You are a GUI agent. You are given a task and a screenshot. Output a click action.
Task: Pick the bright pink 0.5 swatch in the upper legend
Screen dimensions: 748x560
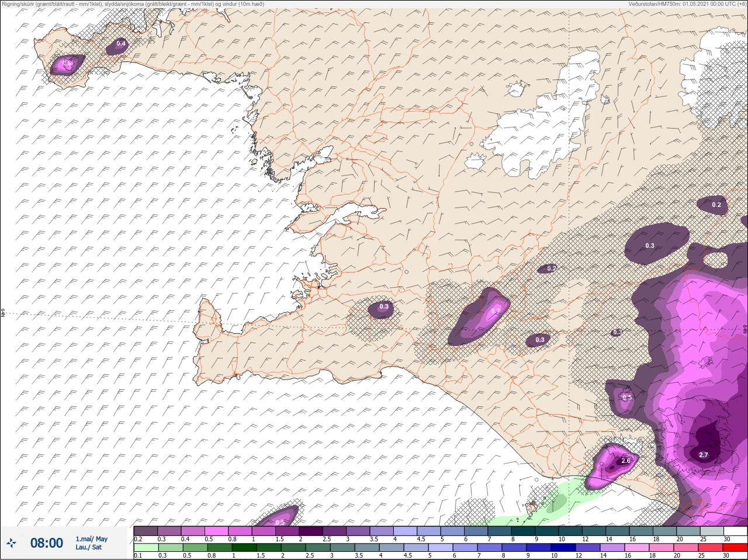point(217,531)
